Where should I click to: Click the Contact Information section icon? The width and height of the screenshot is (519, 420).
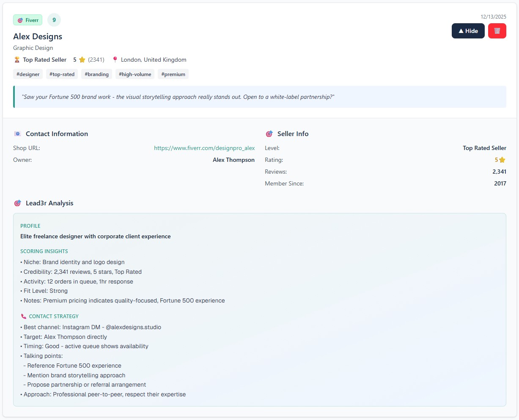tap(17, 134)
